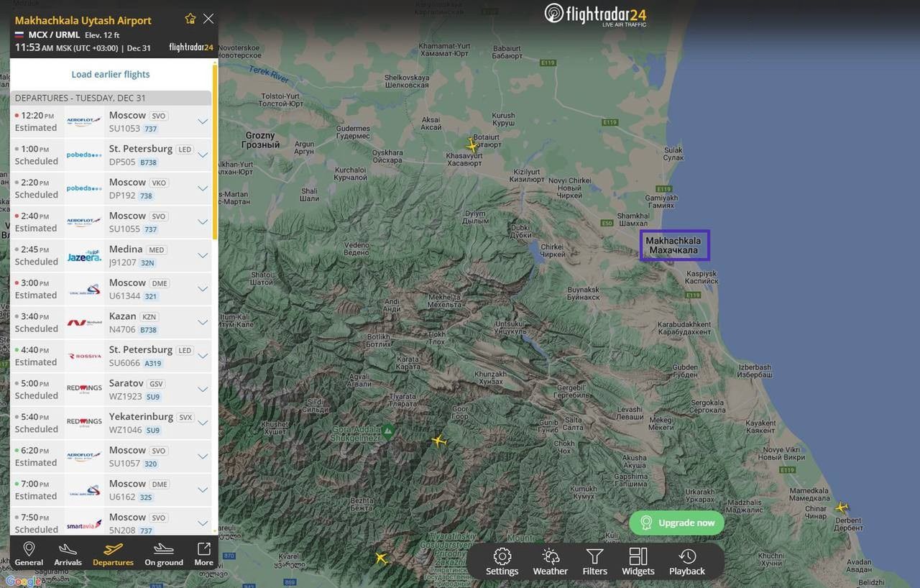Expand the U6162 Moscow DME flight row

(x=203, y=490)
